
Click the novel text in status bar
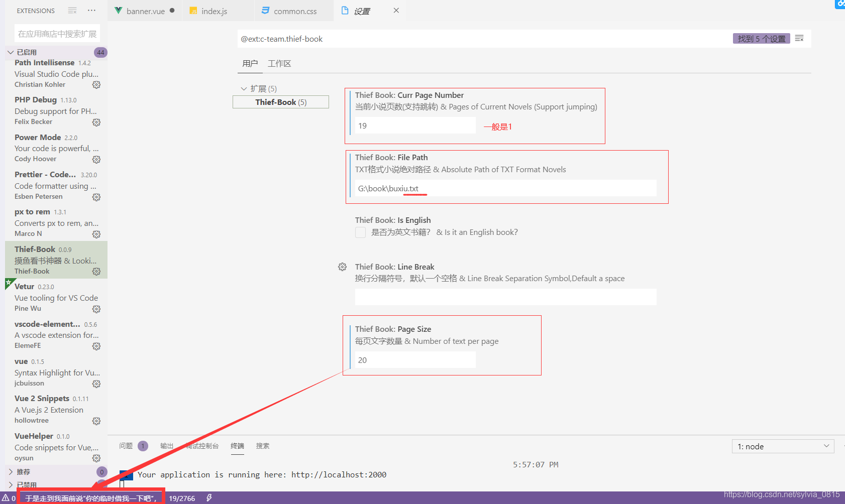point(91,498)
